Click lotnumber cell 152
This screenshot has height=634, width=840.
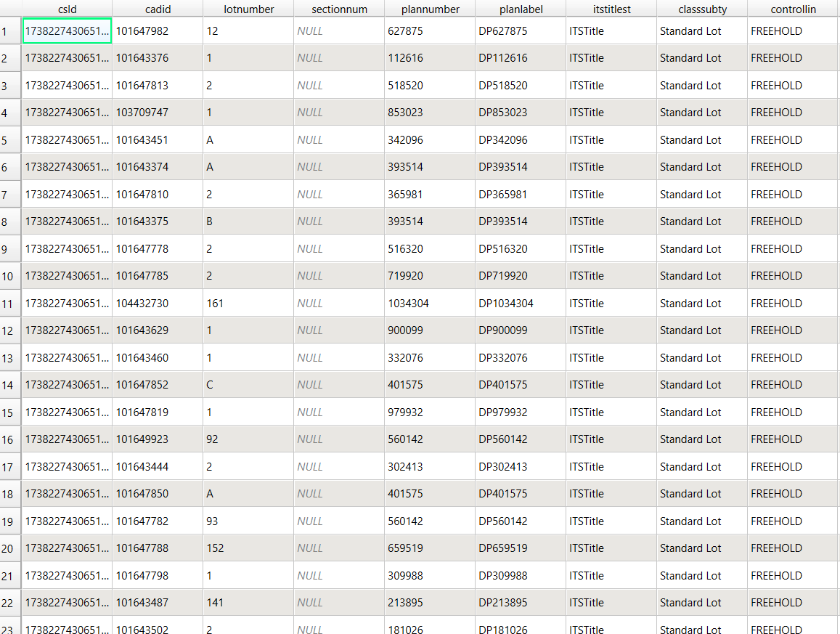[x=248, y=548]
